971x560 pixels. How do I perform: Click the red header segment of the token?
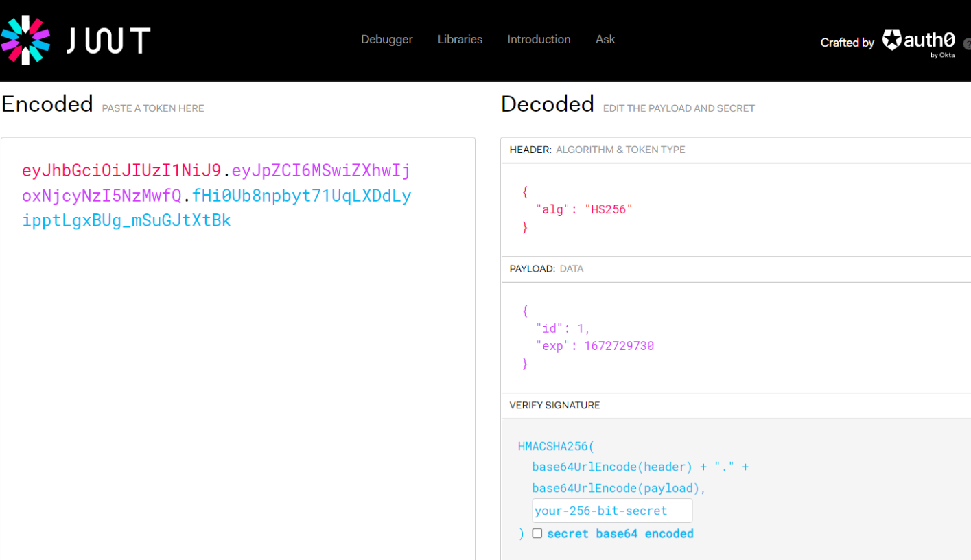tap(121, 170)
